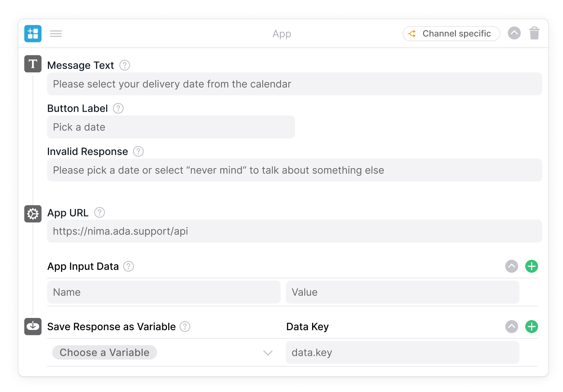
Task: Delete the App block with trash icon
Action: click(x=534, y=33)
